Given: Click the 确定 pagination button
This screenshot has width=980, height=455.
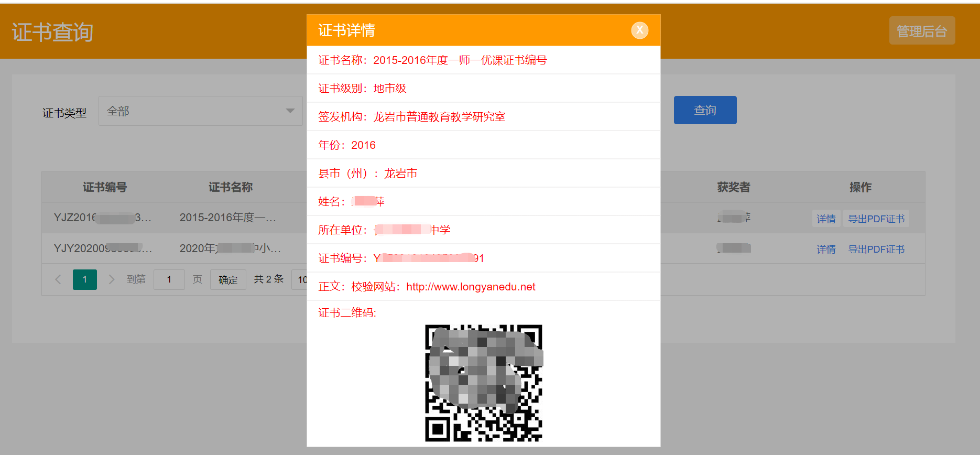Looking at the screenshot, I should point(228,279).
